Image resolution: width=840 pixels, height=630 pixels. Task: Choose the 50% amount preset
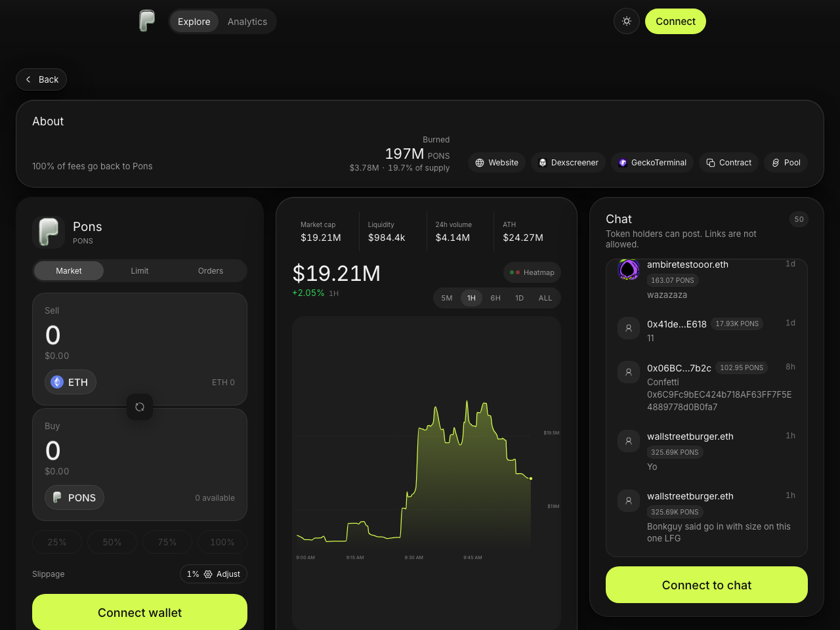click(112, 542)
